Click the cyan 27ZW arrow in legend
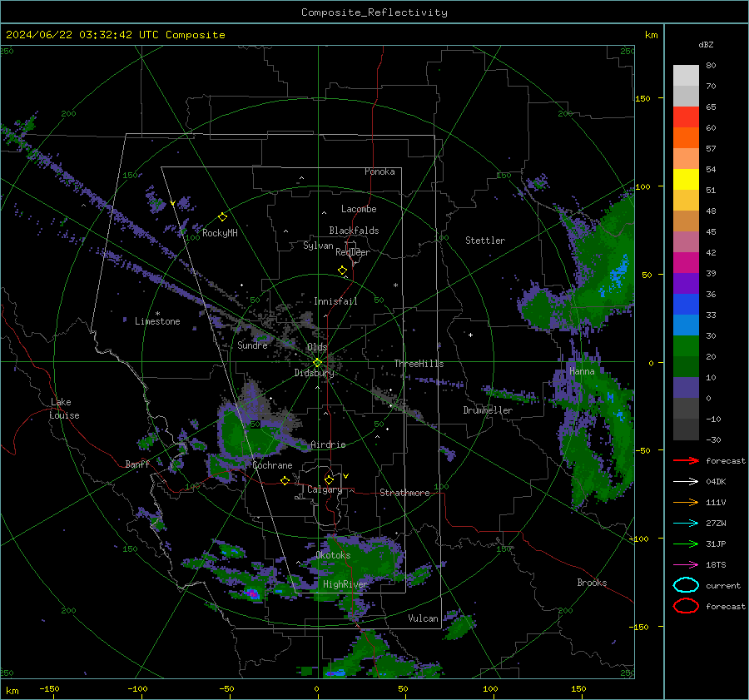The width and height of the screenshot is (749, 700). pyautogui.click(x=686, y=524)
